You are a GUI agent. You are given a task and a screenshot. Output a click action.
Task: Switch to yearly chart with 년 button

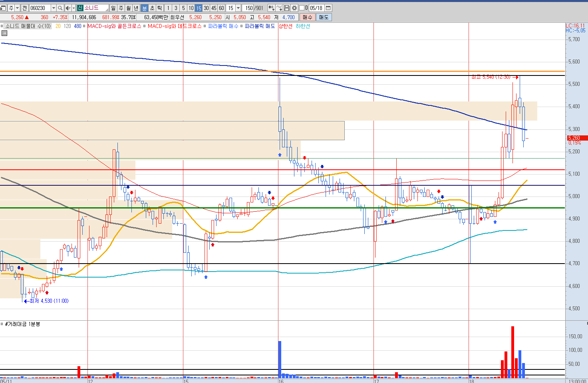(136, 8)
